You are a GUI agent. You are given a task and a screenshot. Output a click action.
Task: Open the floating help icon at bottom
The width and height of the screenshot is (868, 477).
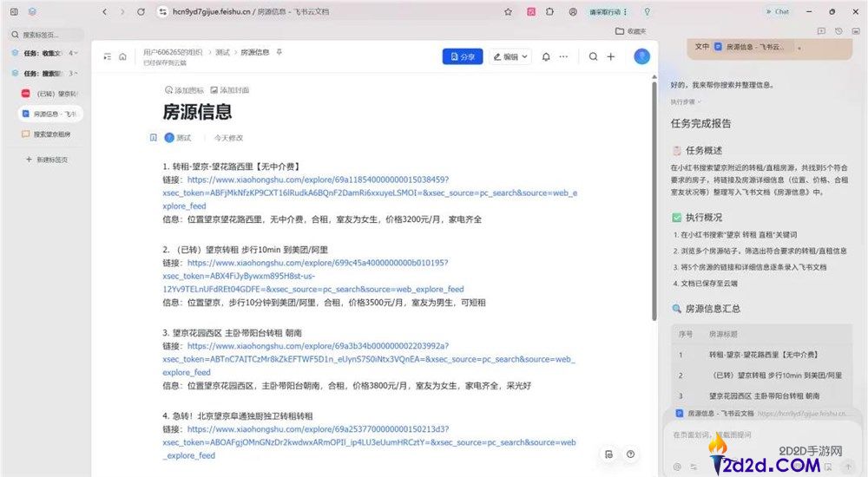click(630, 454)
